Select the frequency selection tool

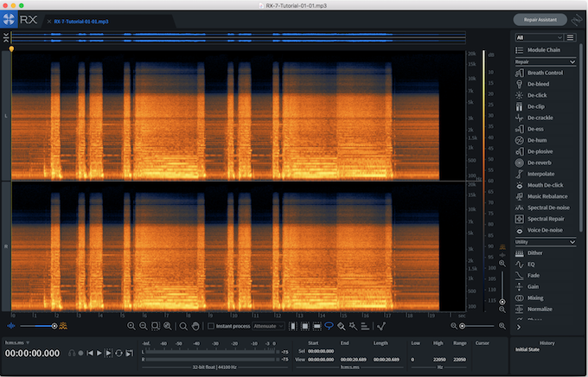pyautogui.click(x=316, y=326)
